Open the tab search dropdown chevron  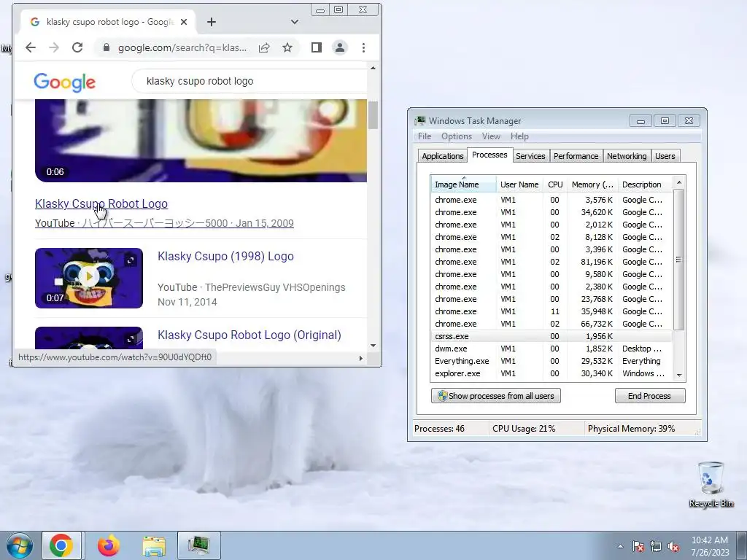(x=295, y=22)
